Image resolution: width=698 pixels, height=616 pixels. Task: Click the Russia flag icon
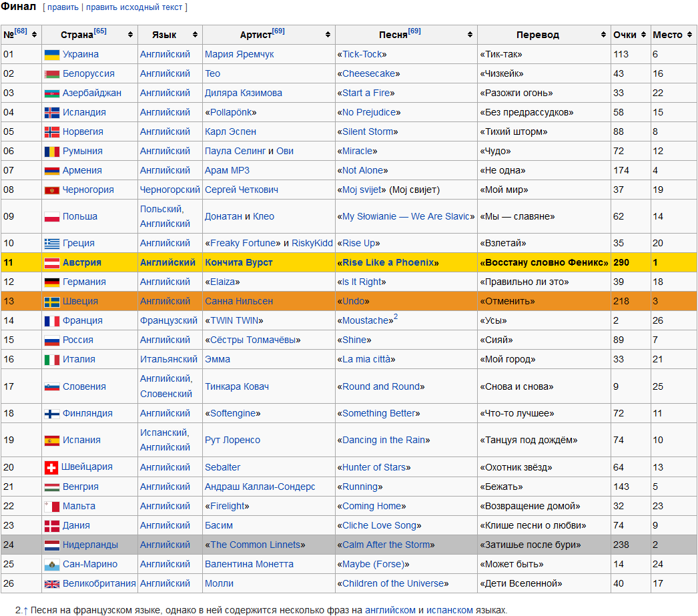point(52,340)
